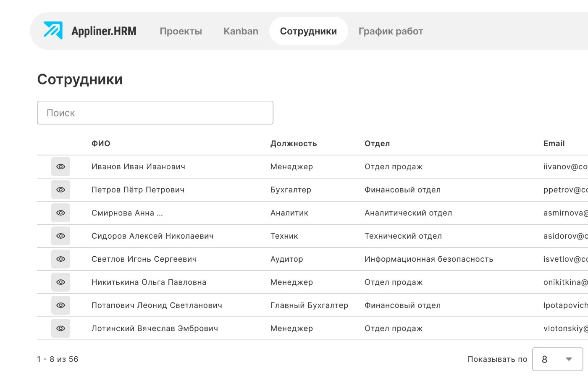
Task: Select the name Никиткина Ольга Павловна
Action: click(x=149, y=282)
